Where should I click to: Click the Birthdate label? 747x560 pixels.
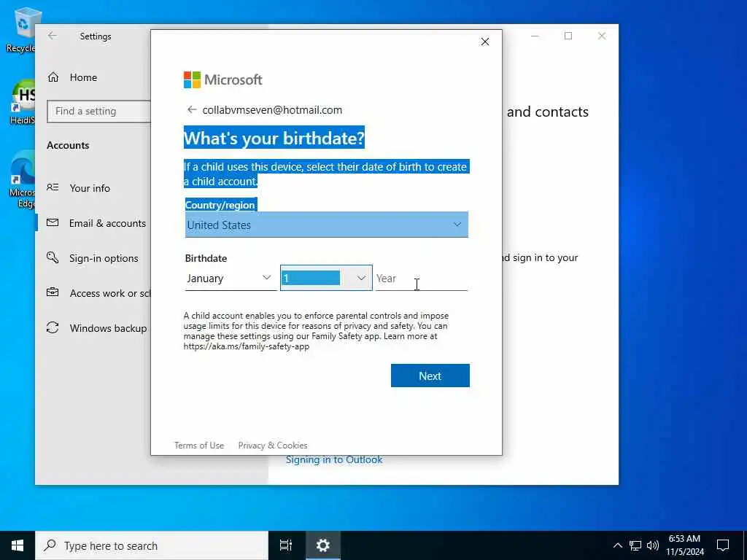(x=206, y=258)
